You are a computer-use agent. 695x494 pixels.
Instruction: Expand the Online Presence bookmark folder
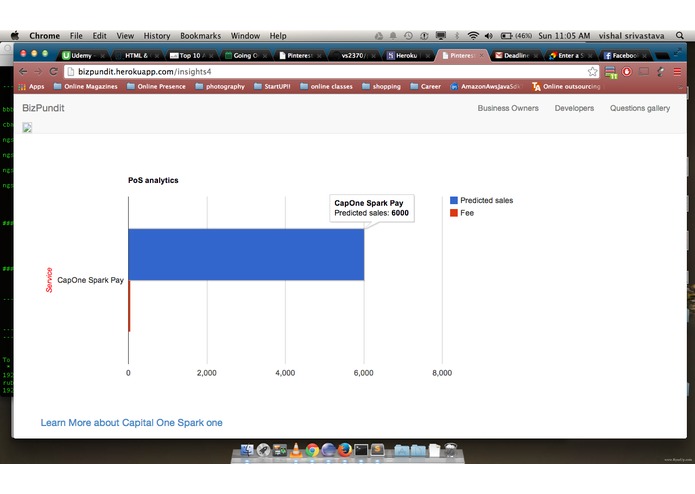pos(156,86)
